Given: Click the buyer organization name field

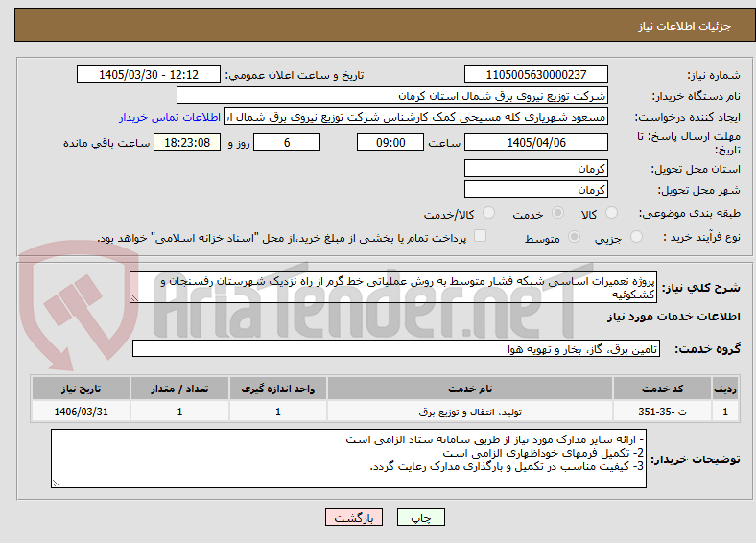Looking at the screenshot, I should click(x=392, y=96).
